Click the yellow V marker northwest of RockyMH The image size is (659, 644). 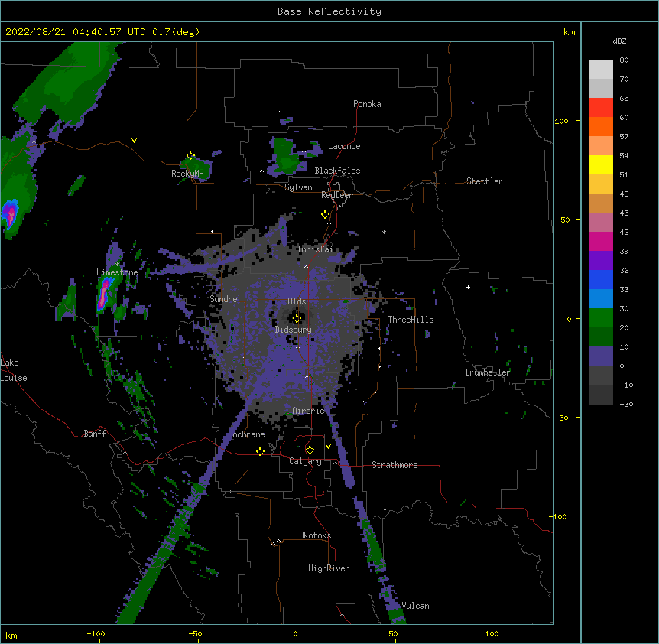[134, 141]
